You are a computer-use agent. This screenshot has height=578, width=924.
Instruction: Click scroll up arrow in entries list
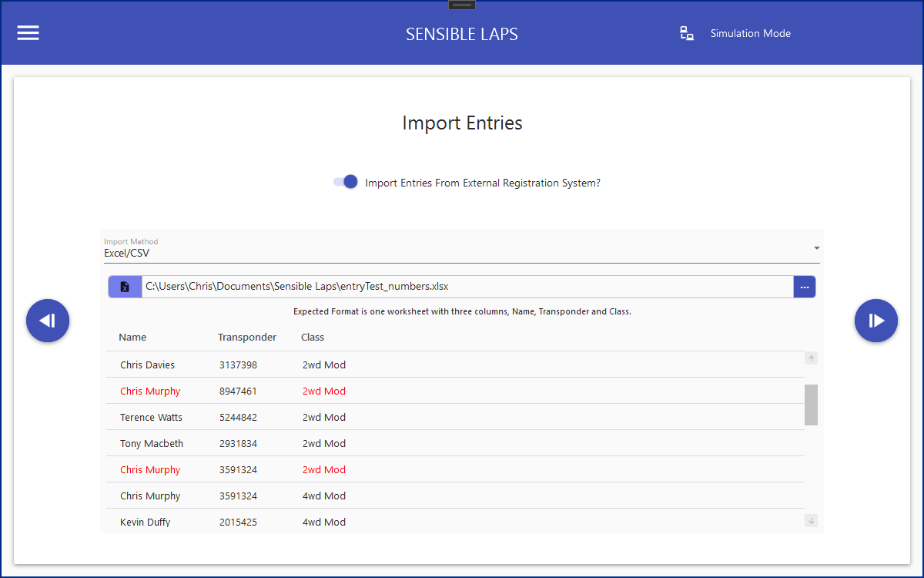coord(811,358)
